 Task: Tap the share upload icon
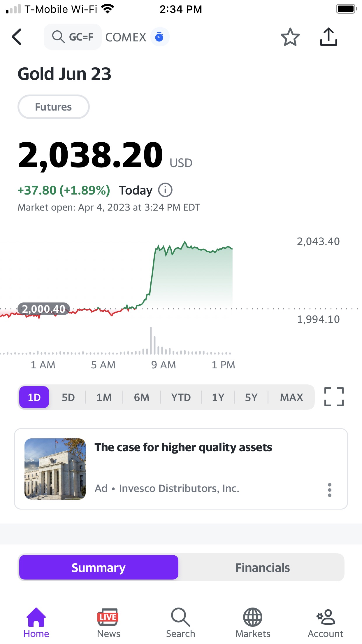click(328, 37)
